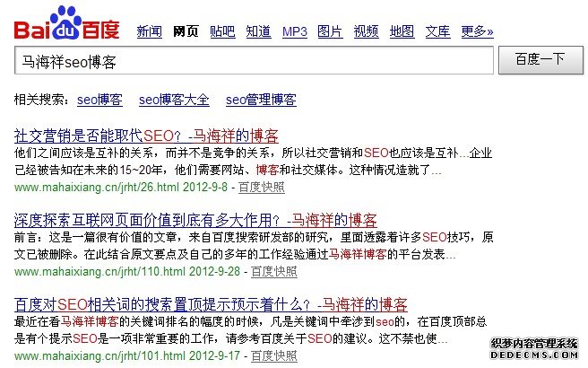588x368 pixels.
Task: Open 百度快照 for the 26.html result
Action: tap(262, 188)
